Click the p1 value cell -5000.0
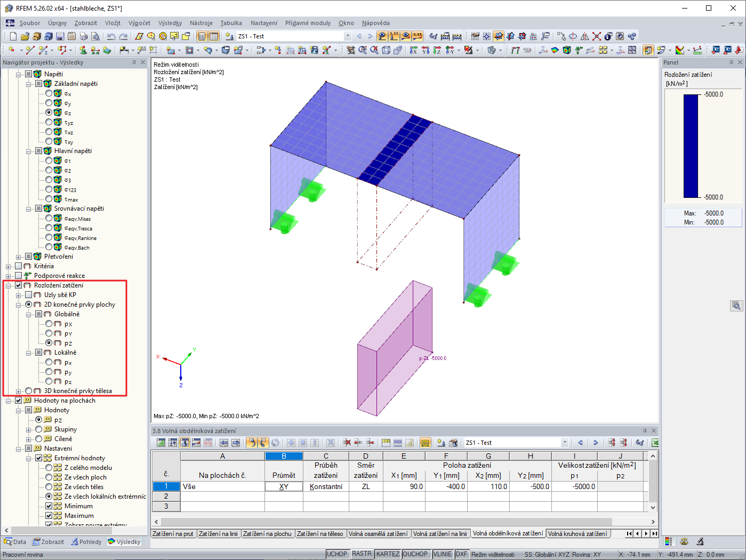Image resolution: width=746 pixels, height=560 pixels. (574, 486)
